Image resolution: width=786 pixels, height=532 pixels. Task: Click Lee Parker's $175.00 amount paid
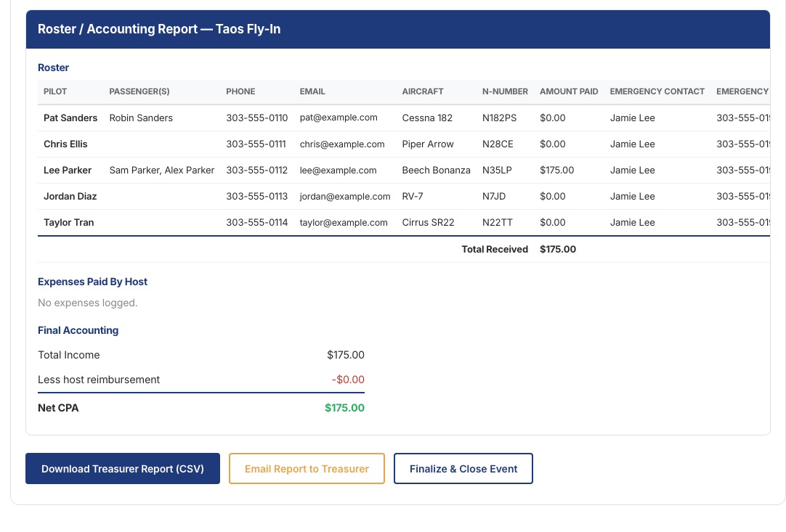point(557,170)
